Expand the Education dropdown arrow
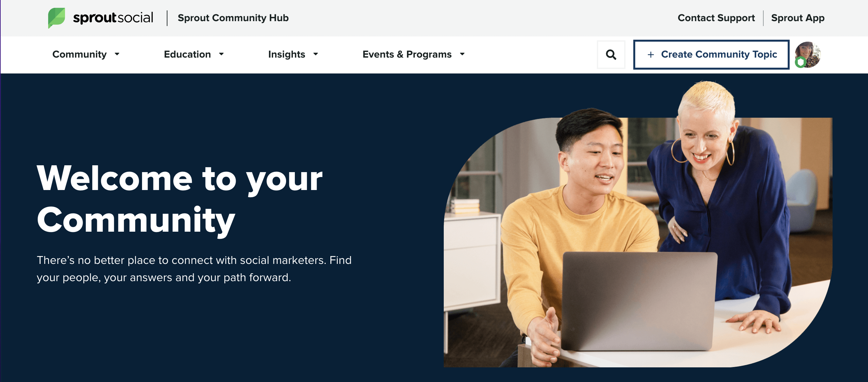868x382 pixels. (x=221, y=54)
